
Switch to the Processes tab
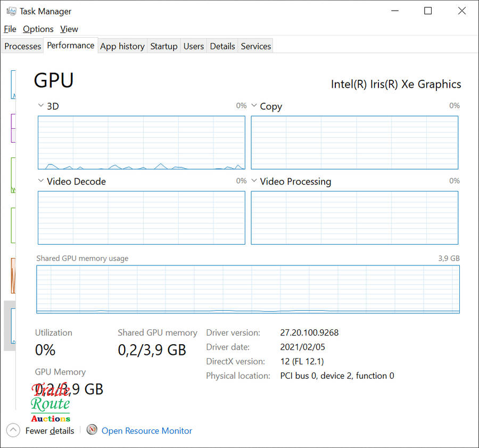(x=22, y=46)
